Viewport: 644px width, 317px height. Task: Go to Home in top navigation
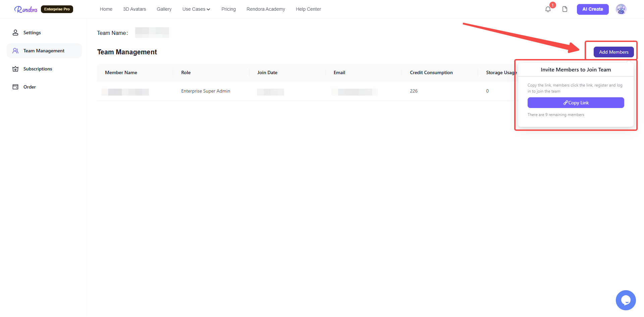click(x=106, y=9)
